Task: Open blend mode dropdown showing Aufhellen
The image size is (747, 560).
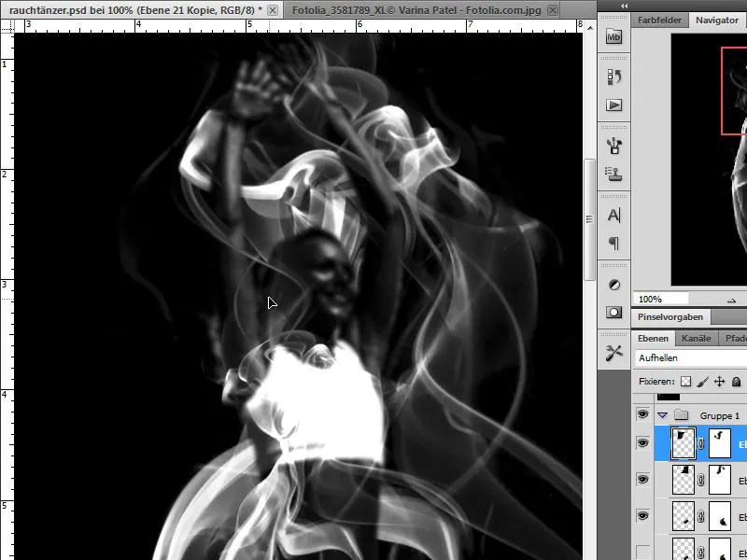Action: click(x=691, y=358)
